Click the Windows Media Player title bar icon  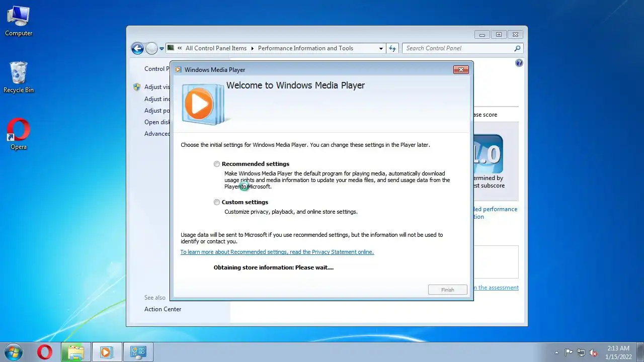(178, 70)
